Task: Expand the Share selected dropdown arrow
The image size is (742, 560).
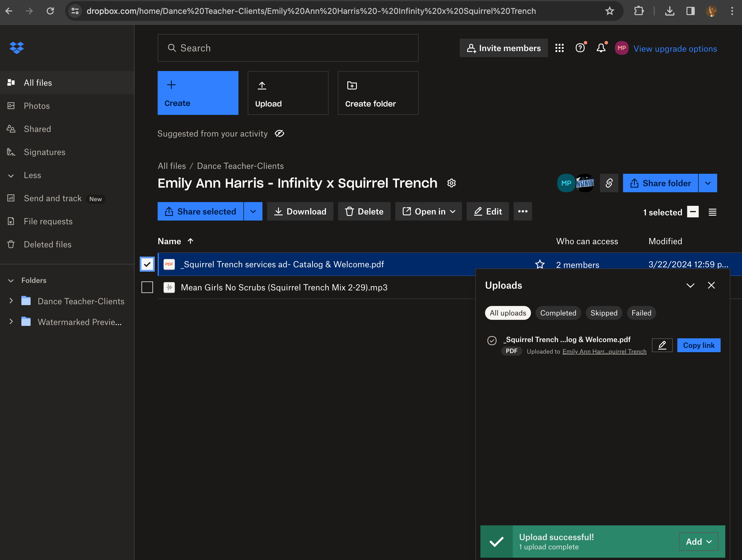Action: [253, 211]
